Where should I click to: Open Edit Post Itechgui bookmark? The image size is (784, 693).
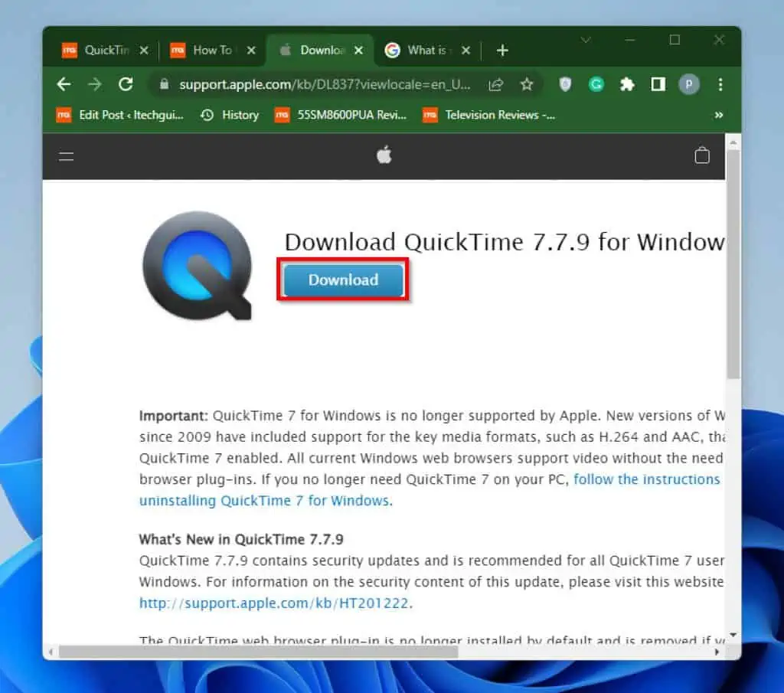tap(119, 115)
